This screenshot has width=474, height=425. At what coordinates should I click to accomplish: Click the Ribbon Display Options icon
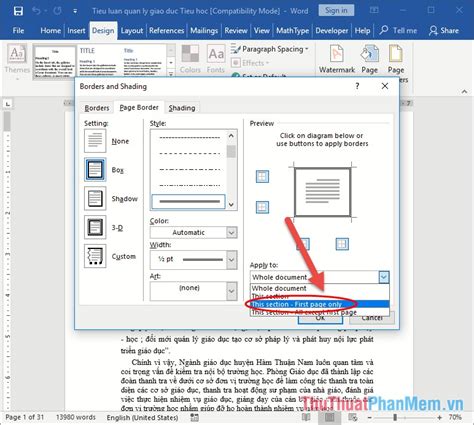(x=374, y=10)
